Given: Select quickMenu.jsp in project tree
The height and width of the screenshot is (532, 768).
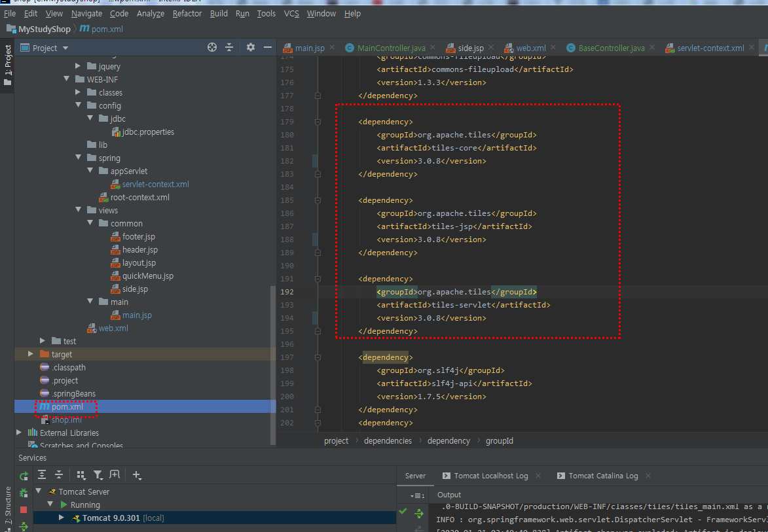Looking at the screenshot, I should pyautogui.click(x=142, y=276).
